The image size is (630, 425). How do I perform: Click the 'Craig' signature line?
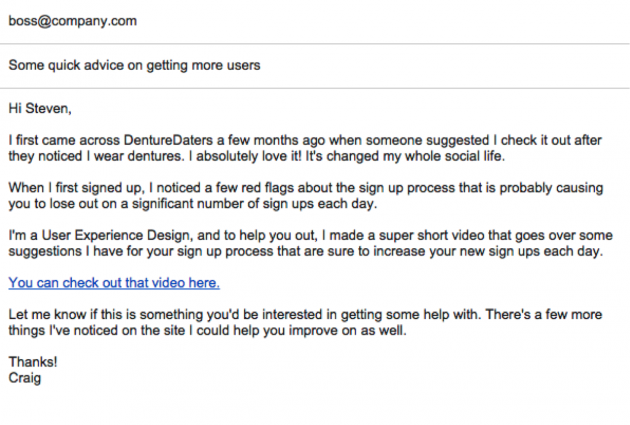tap(25, 378)
